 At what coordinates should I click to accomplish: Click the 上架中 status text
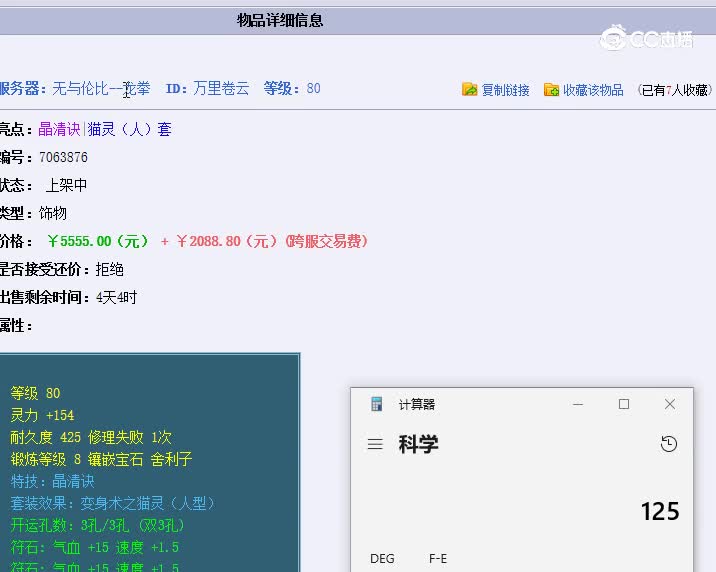(x=66, y=185)
